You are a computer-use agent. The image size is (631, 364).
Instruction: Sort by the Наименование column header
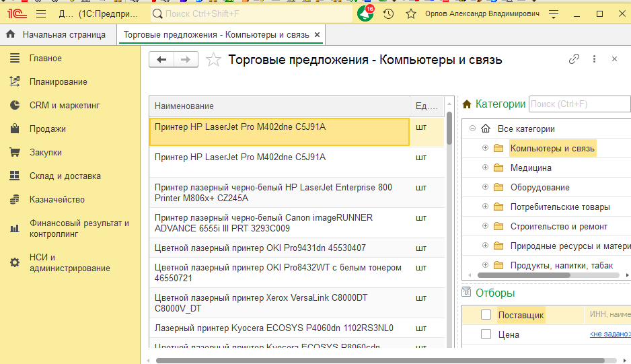click(x=279, y=106)
